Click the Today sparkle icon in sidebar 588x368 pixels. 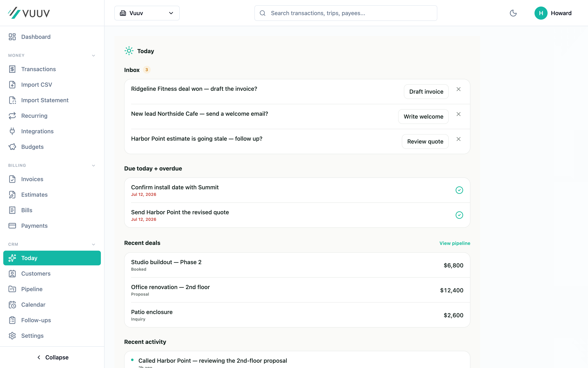tap(12, 258)
